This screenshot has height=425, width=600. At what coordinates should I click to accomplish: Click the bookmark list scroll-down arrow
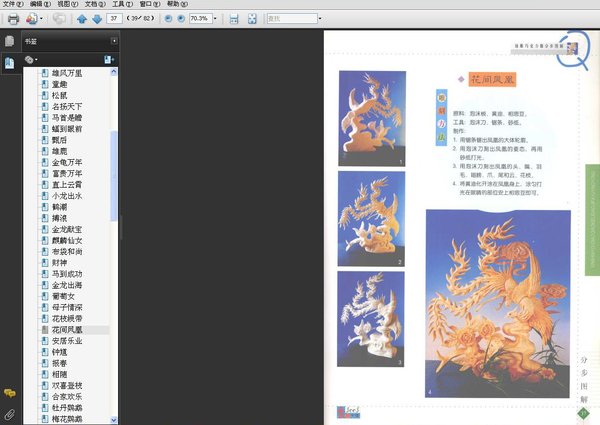(114, 420)
